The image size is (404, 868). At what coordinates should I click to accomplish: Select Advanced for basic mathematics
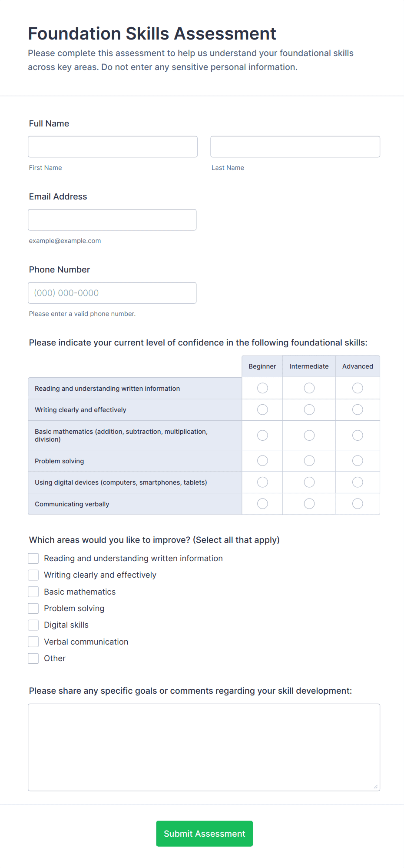357,435
